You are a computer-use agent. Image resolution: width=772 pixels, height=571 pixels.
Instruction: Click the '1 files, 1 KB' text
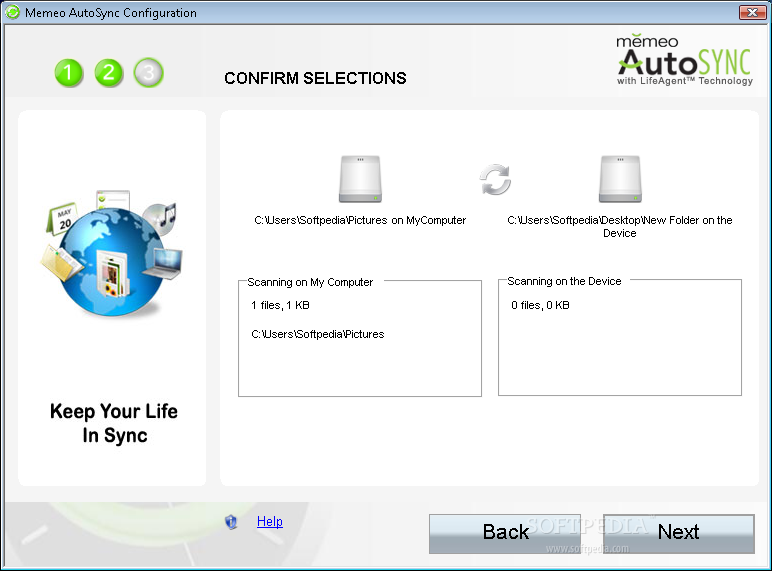280,305
